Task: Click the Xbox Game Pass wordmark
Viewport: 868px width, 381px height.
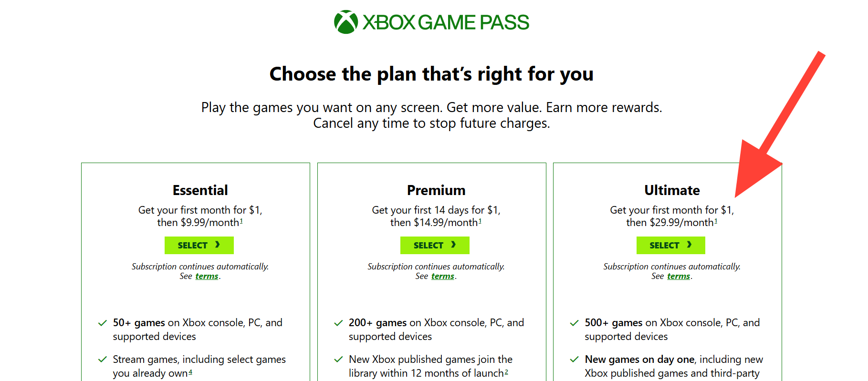Action: (446, 22)
